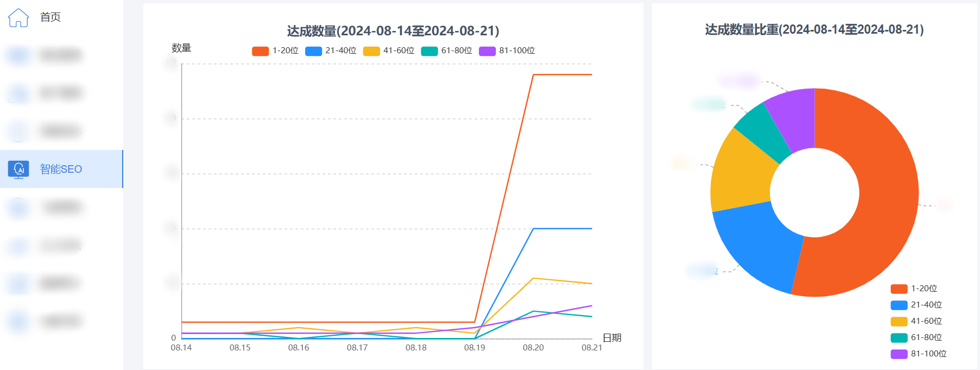The height and width of the screenshot is (370, 980).
Task: Click the blue 21-40位 pie slice
Action: (x=760, y=247)
